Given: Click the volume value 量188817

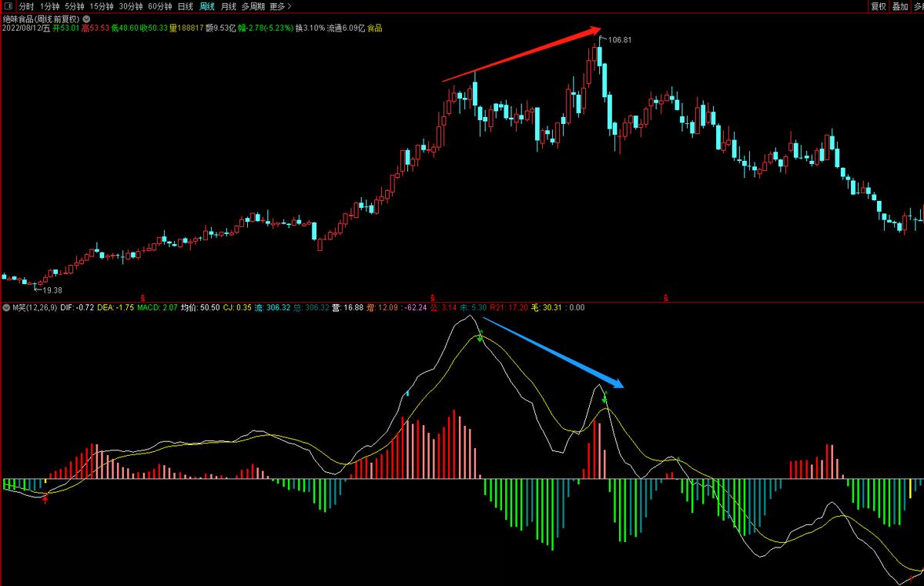Looking at the screenshot, I should click(x=186, y=28).
